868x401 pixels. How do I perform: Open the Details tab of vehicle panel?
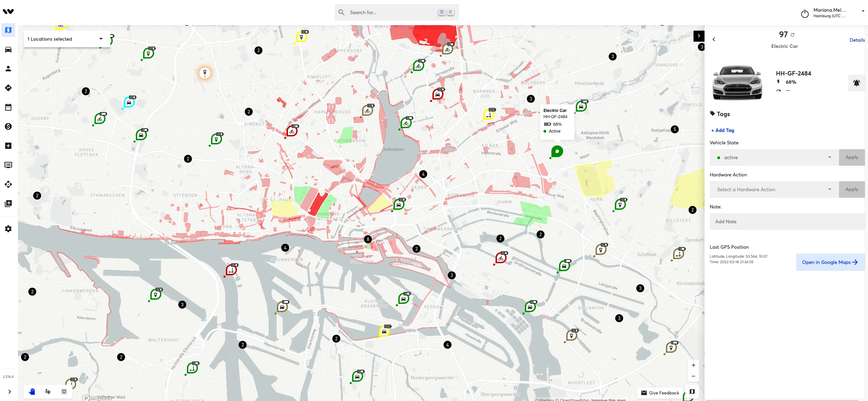[857, 40]
